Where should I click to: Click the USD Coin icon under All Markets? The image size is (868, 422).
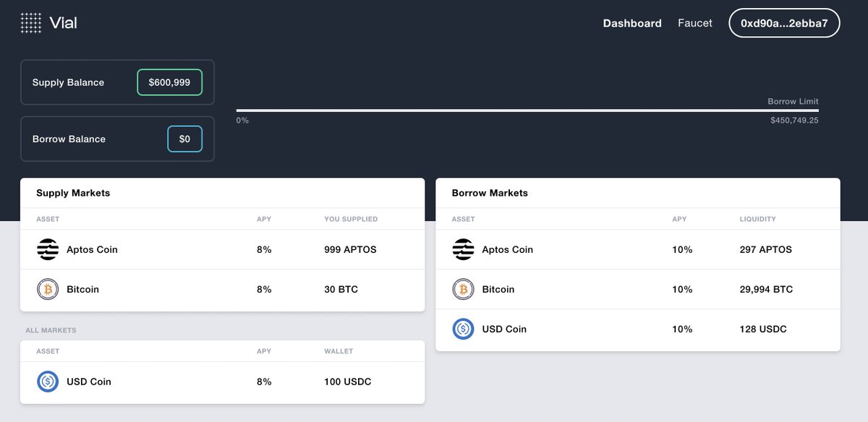click(x=47, y=382)
